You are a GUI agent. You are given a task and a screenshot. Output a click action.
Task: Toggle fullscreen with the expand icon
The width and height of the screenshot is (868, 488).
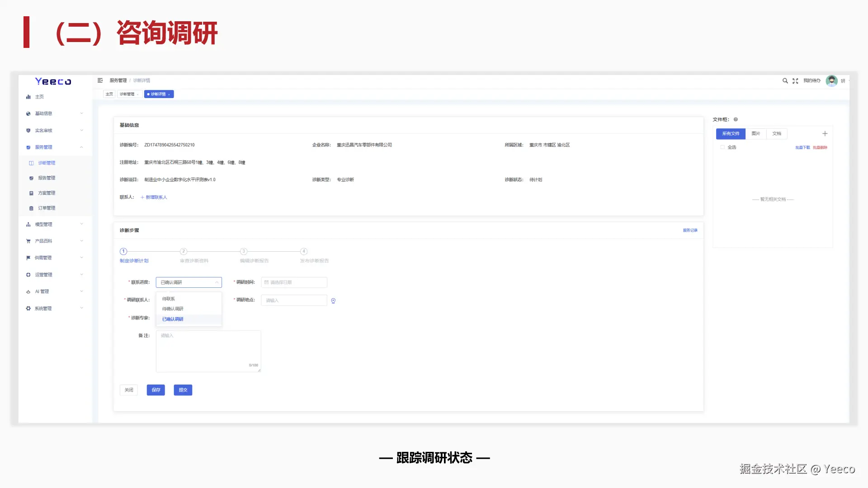[795, 81]
